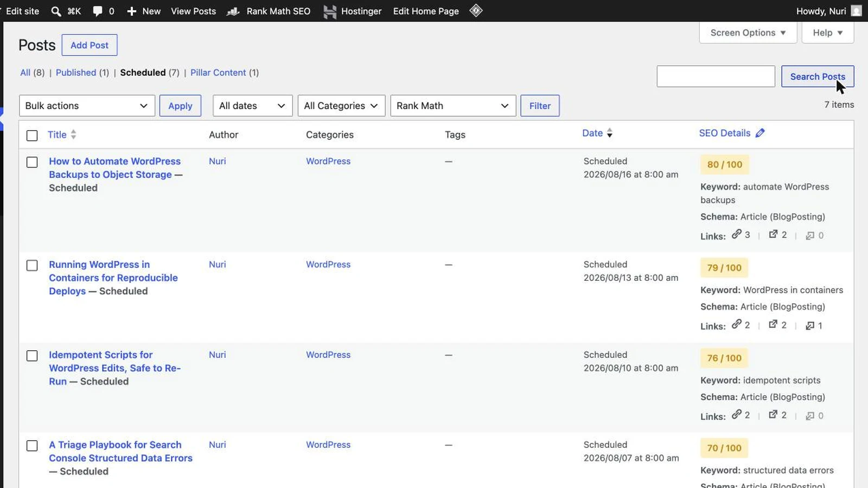Tick the select-all checkbox in table header
This screenshot has height=488, width=868.
32,135
